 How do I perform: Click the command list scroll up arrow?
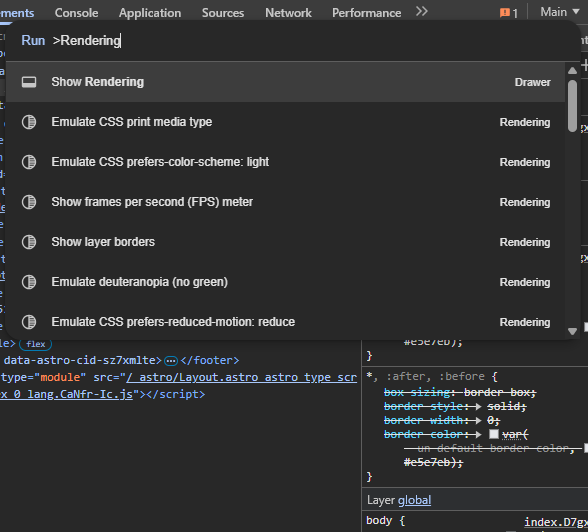[572, 70]
